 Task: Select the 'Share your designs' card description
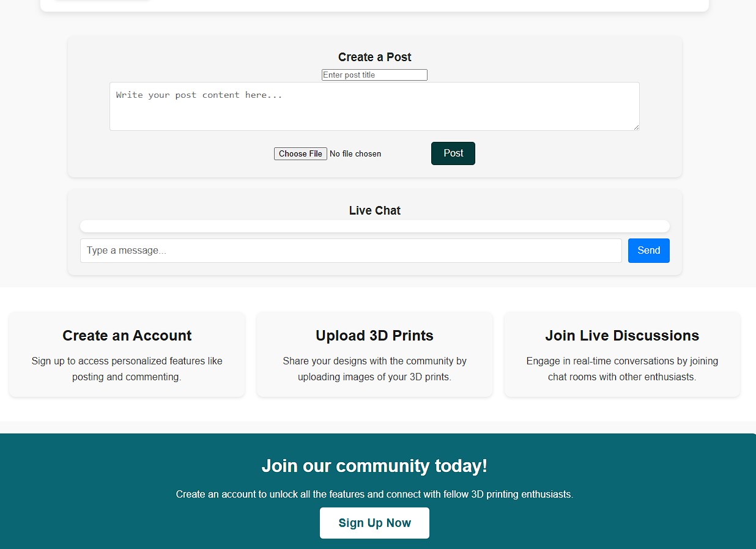pyautogui.click(x=374, y=369)
